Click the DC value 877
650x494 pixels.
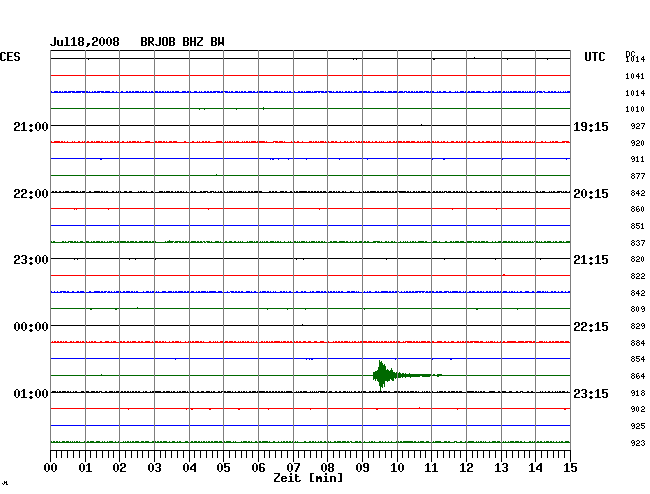point(638,177)
